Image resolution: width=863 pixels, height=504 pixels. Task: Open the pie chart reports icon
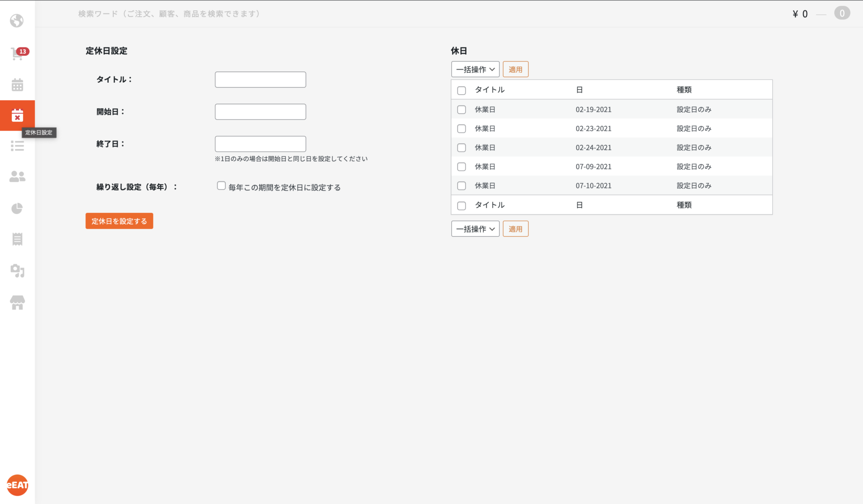[x=17, y=208]
